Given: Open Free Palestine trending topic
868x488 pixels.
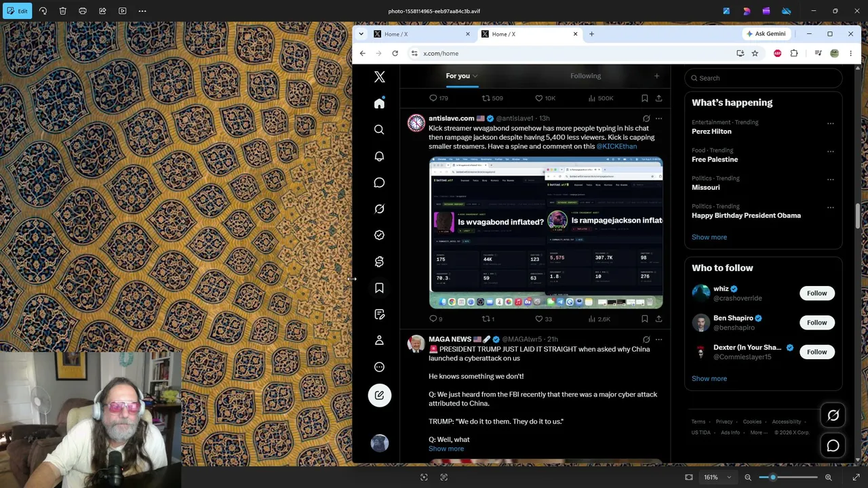Looking at the screenshot, I should pos(715,159).
